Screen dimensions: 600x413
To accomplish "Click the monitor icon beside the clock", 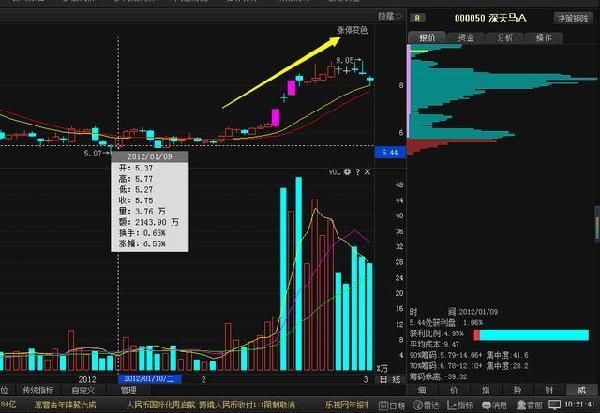I will pos(554,405).
